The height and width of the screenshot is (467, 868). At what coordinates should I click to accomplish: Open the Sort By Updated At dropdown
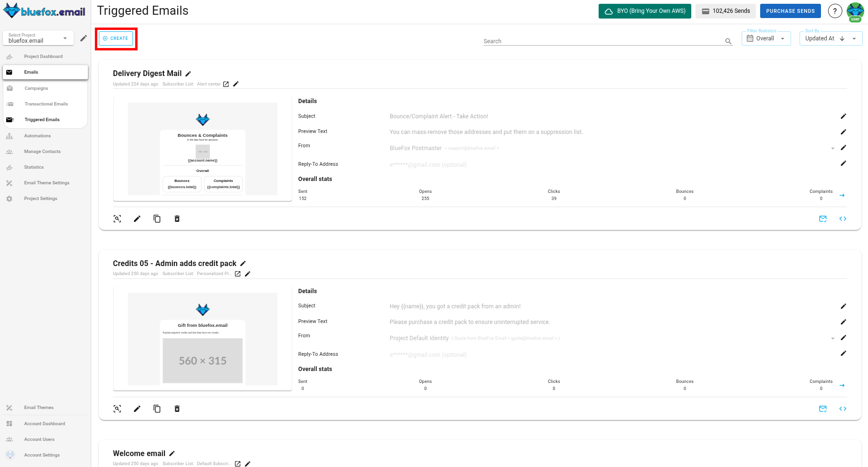[x=854, y=38]
